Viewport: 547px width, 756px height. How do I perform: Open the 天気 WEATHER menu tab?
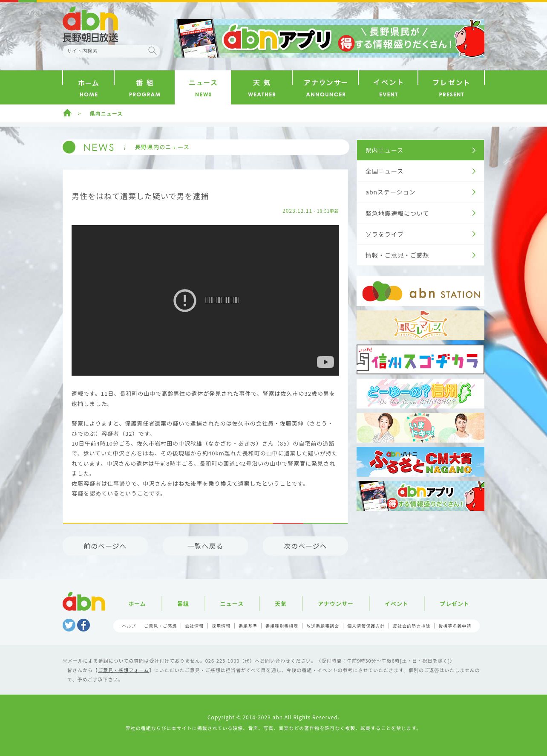point(262,87)
